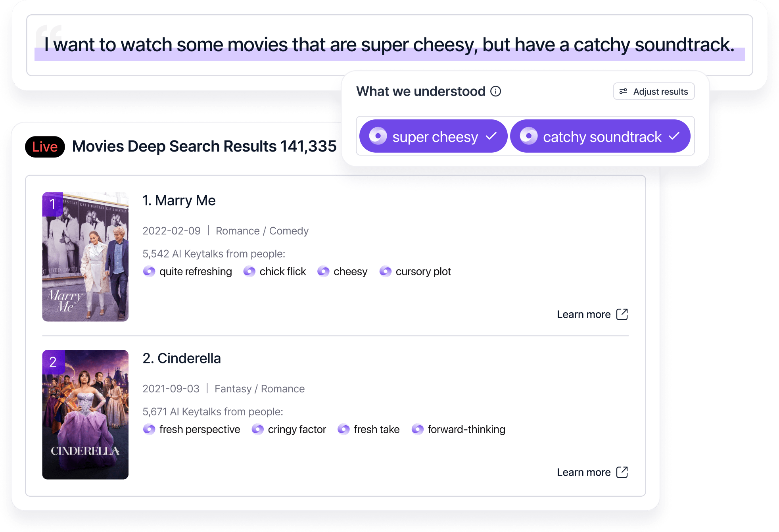Click 5,542 AI Keytalks from people text
779x532 pixels.
click(x=214, y=254)
